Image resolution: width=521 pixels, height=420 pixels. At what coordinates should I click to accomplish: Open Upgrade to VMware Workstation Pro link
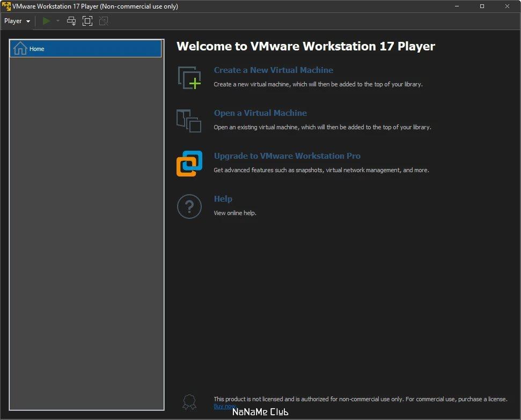287,156
